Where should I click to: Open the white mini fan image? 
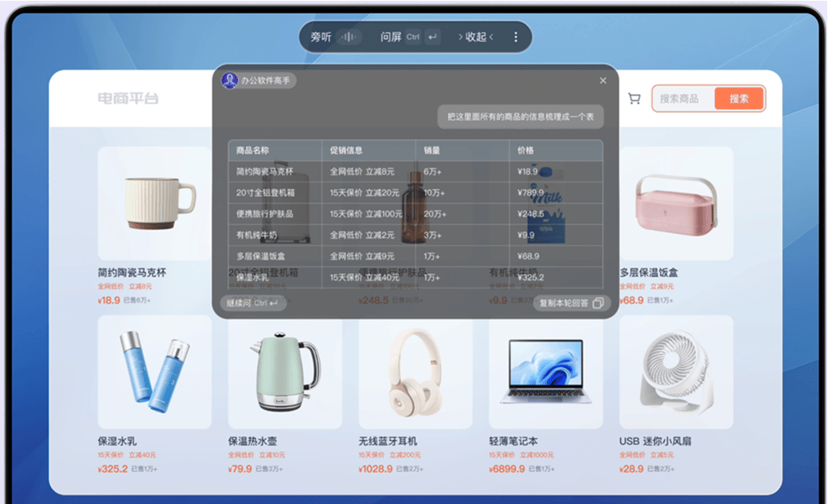(677, 372)
